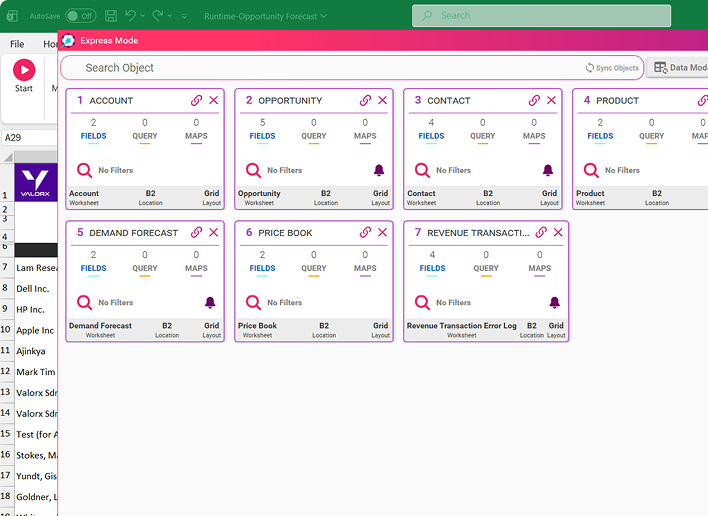Toggle the AutoSave switch
This screenshot has width=708, height=516.
click(x=80, y=16)
